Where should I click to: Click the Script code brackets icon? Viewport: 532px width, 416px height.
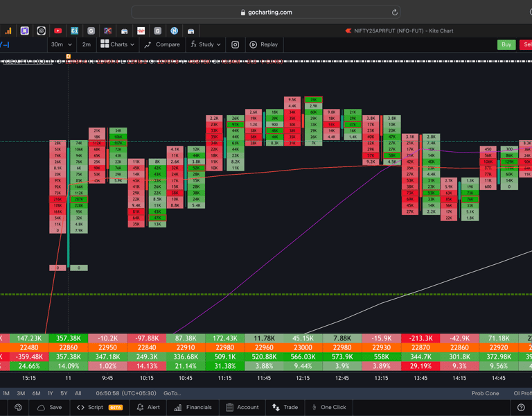[80, 408]
